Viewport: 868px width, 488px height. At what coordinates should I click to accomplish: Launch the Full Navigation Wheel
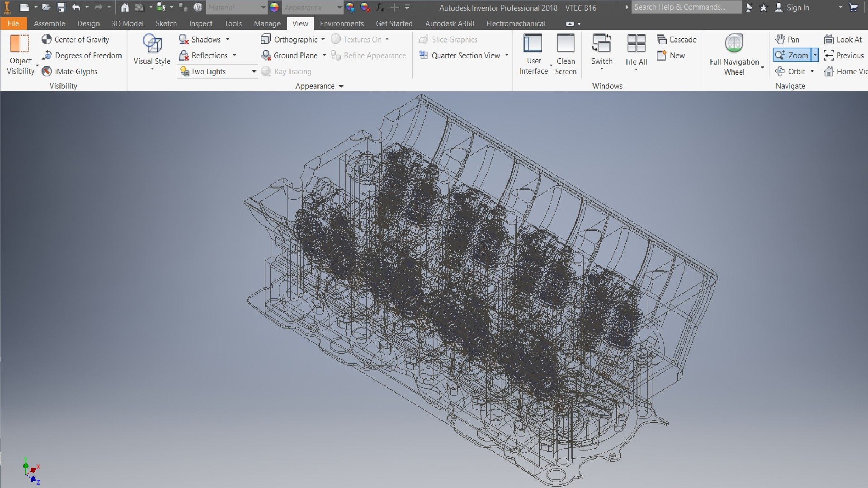click(x=734, y=55)
